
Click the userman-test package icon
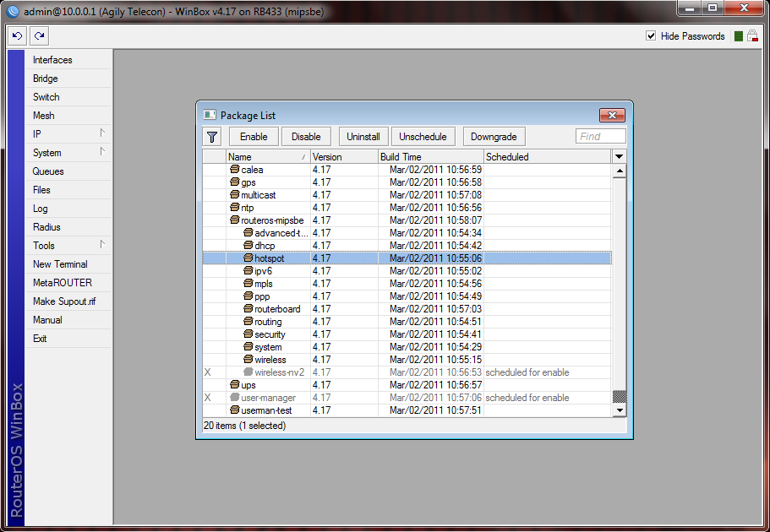235,410
